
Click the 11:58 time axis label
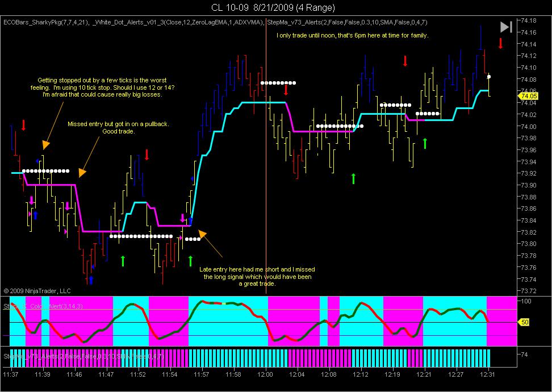pyautogui.click(x=233, y=374)
